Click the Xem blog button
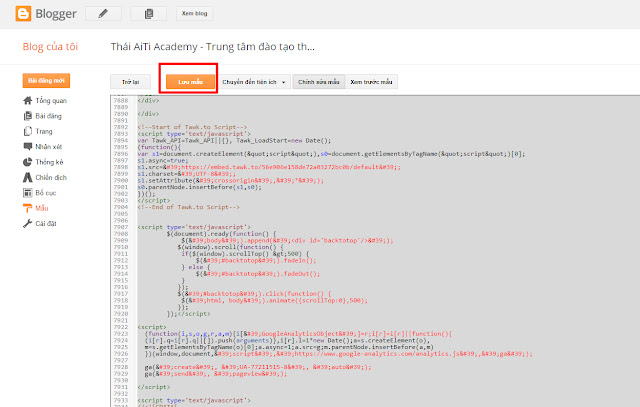 pos(194,13)
